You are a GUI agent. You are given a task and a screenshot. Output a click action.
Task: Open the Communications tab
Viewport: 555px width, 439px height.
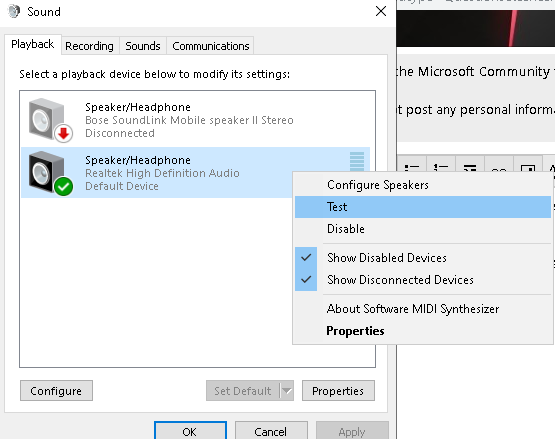click(x=211, y=46)
